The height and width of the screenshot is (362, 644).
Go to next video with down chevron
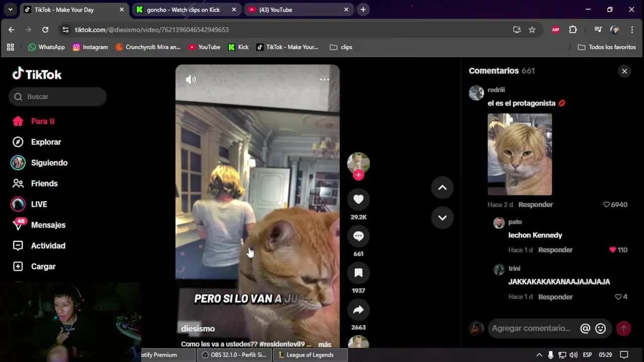(442, 218)
